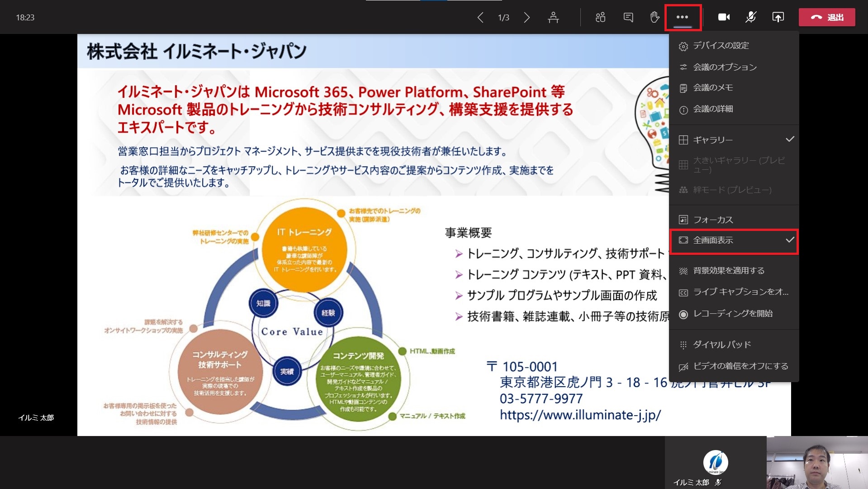The image size is (868, 489).
Task: Click the green コンテンツ開発 circle
Action: pyautogui.click(x=358, y=379)
